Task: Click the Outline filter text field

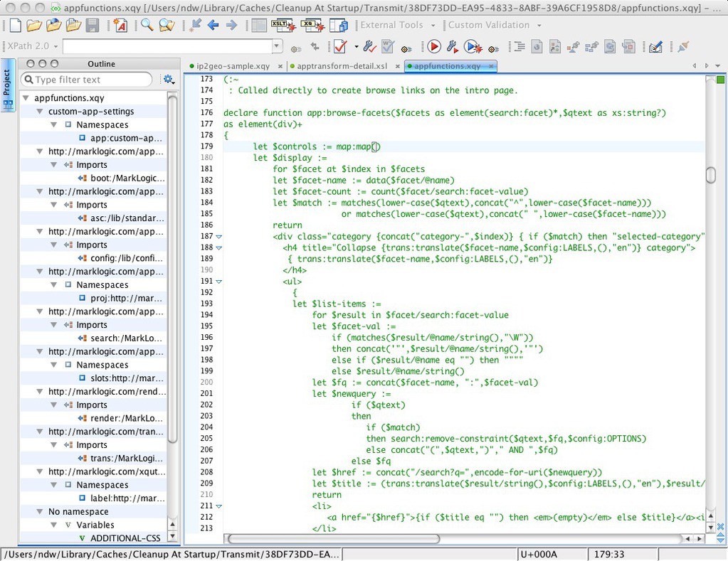Action: 87,80
